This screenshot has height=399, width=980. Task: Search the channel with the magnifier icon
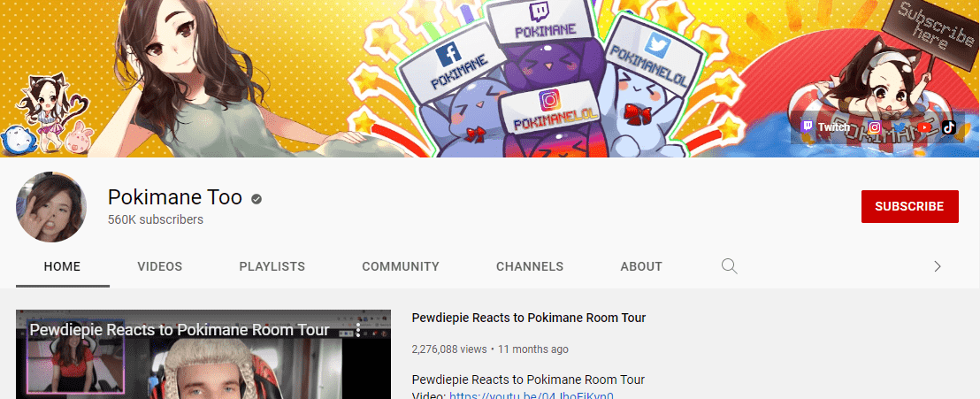[729, 266]
